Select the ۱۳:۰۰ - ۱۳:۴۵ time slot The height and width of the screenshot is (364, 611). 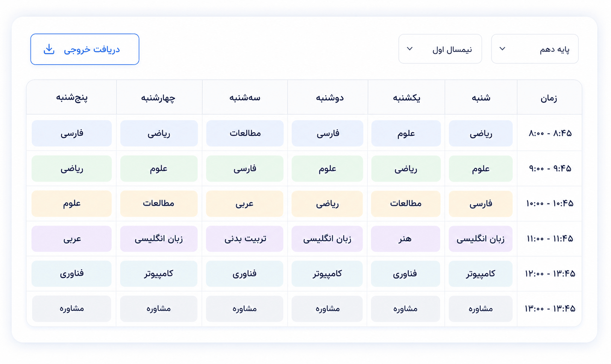(x=550, y=309)
